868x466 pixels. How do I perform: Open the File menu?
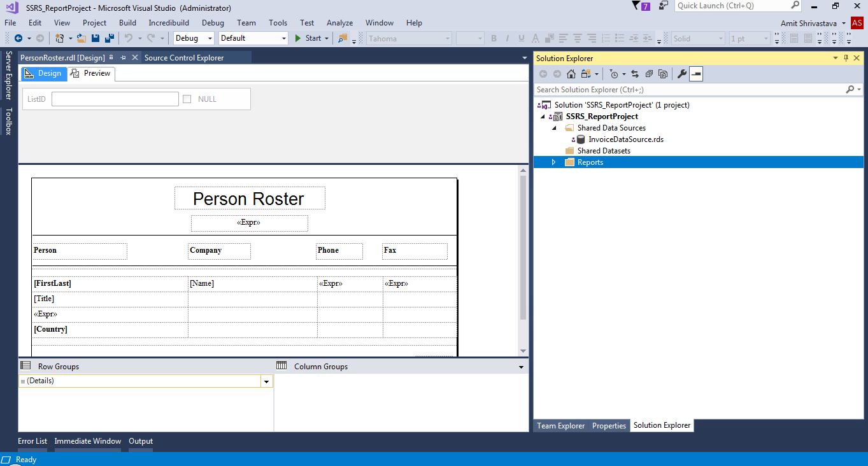coord(10,23)
